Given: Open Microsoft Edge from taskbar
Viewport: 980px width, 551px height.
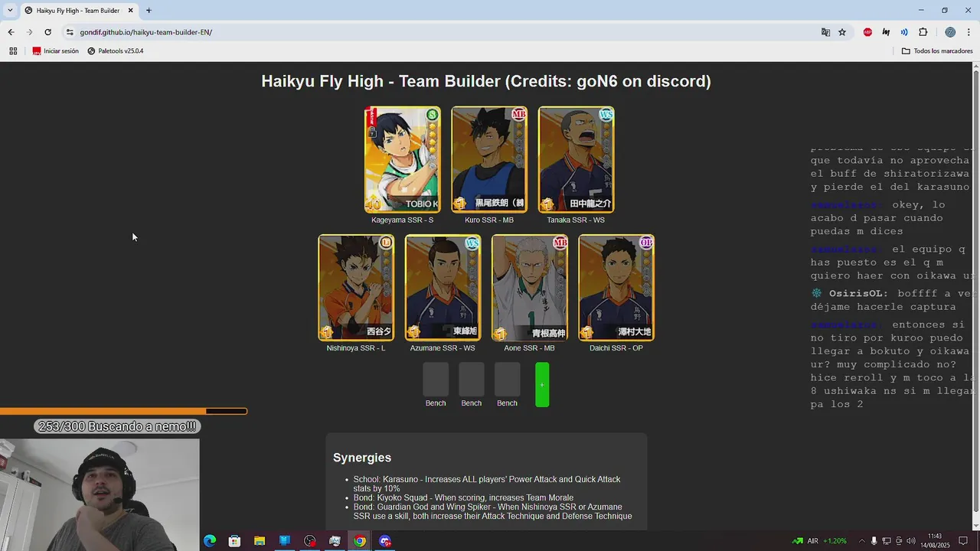Looking at the screenshot, I should coord(210,541).
